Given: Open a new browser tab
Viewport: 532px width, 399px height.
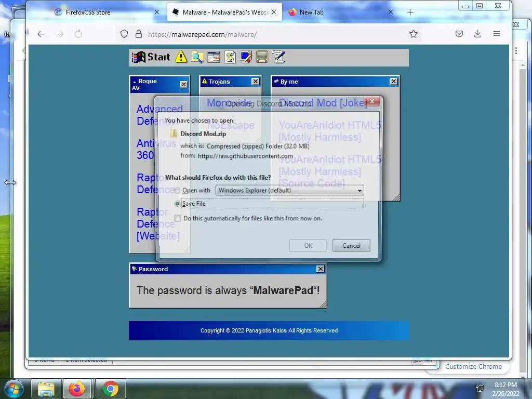Looking at the screenshot, I should pyautogui.click(x=410, y=12).
